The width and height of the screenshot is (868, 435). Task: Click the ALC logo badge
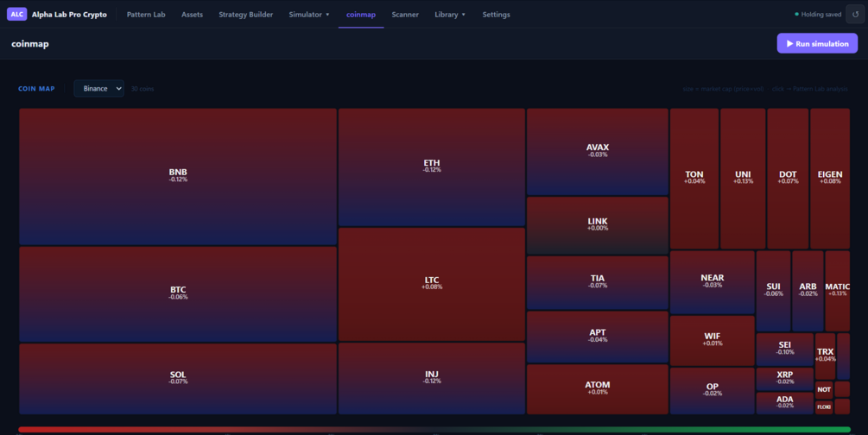pos(16,15)
